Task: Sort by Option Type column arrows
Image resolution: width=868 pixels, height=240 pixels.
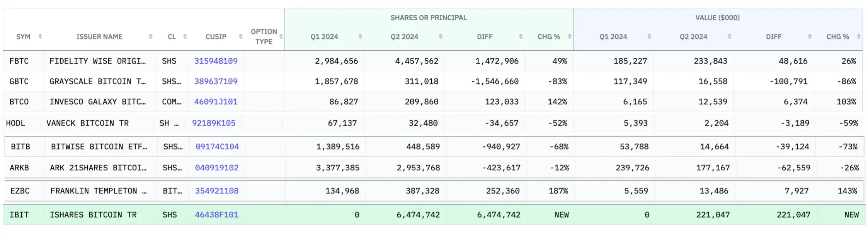Action: (281, 36)
